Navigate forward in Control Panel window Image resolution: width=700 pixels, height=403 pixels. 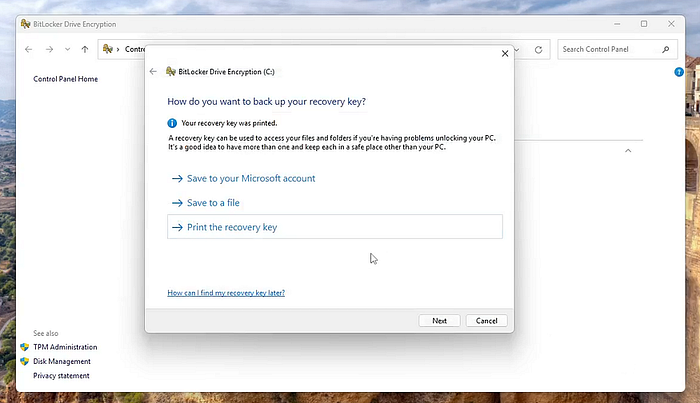point(49,49)
